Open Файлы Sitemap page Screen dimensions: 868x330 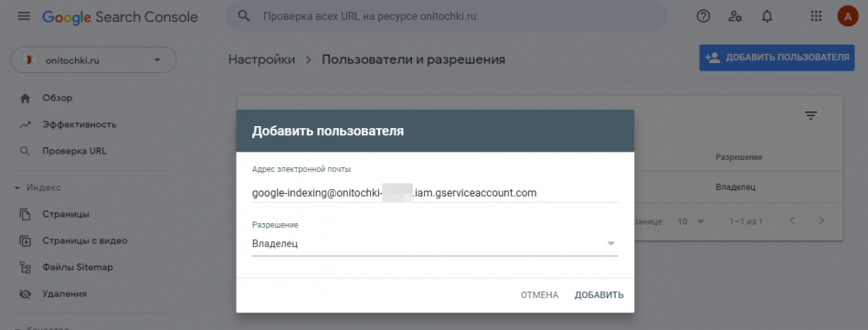78,268
